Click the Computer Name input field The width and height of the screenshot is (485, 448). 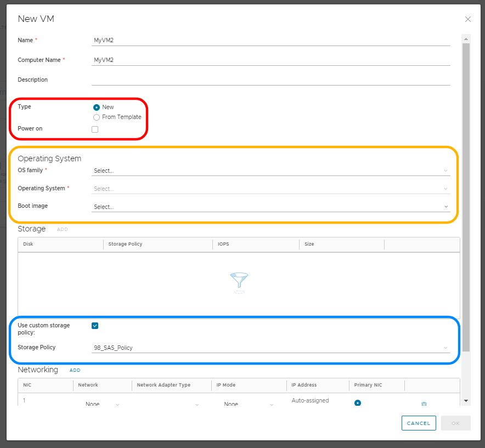pos(270,60)
